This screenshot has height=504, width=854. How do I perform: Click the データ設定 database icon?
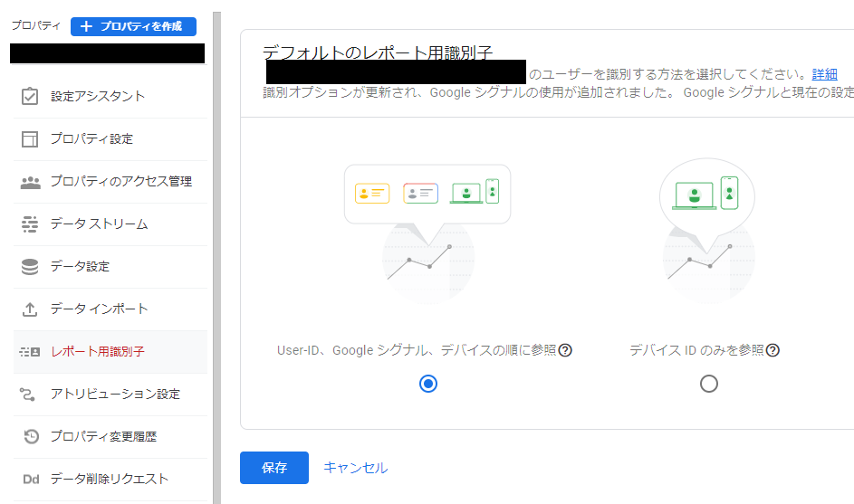point(30,266)
